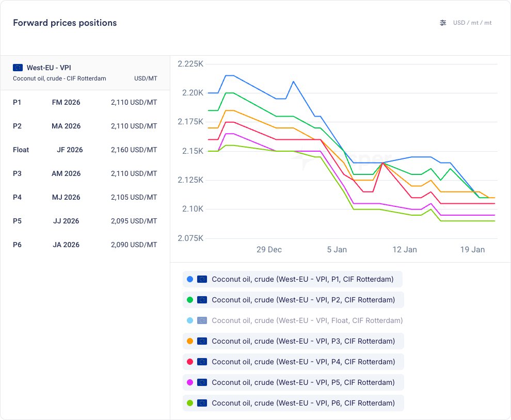Select the P1 FM 2026 price row
The height and width of the screenshot is (420, 511).
(85, 102)
